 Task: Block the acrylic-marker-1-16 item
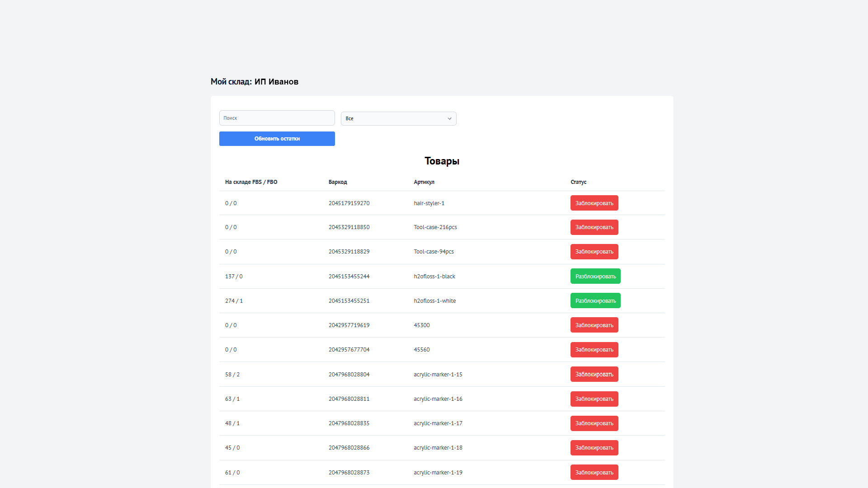coord(594,399)
